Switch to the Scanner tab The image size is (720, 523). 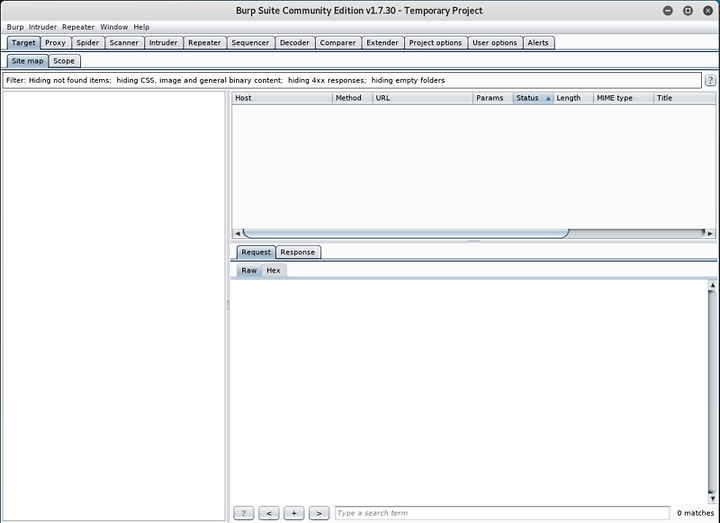tap(124, 43)
